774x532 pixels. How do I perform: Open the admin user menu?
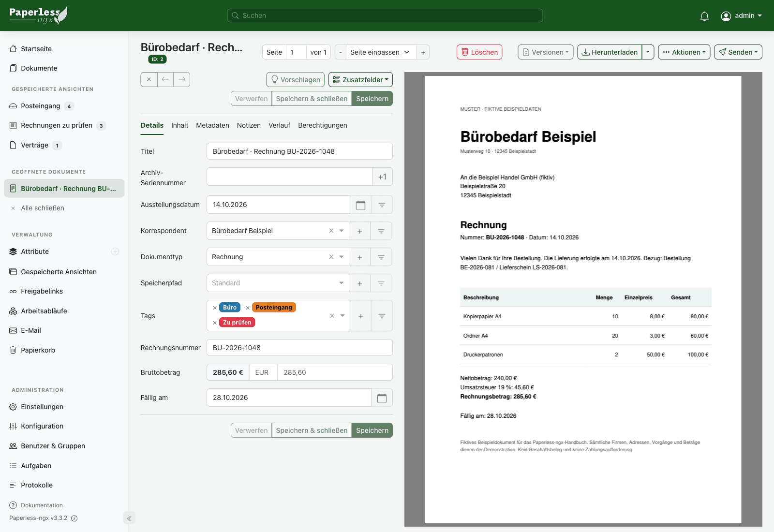click(741, 16)
